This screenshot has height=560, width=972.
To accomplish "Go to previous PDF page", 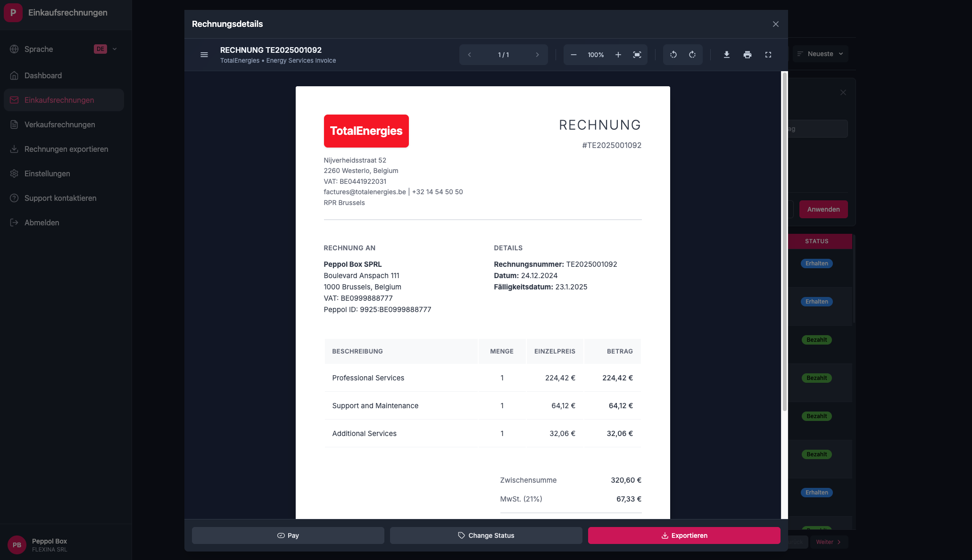I will click(469, 55).
